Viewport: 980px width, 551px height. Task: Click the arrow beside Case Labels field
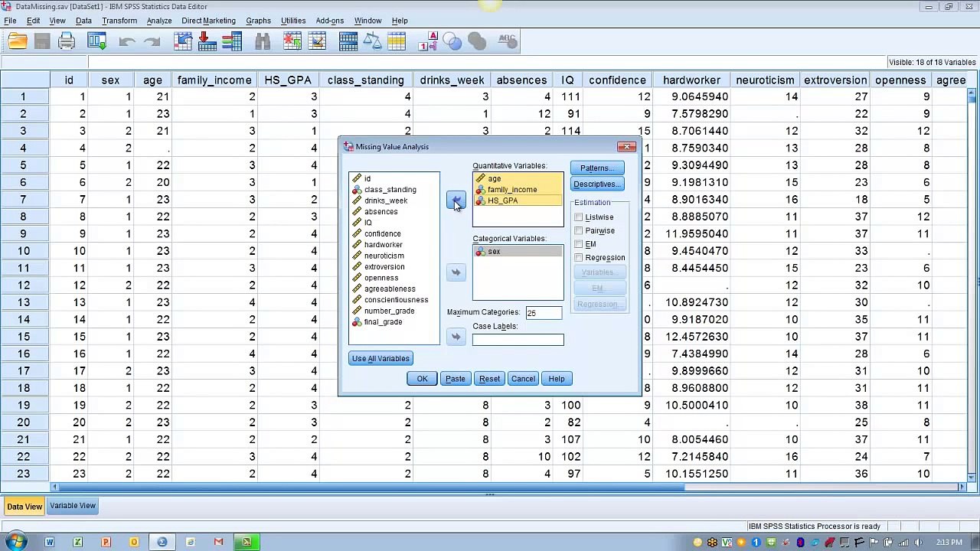456,337
